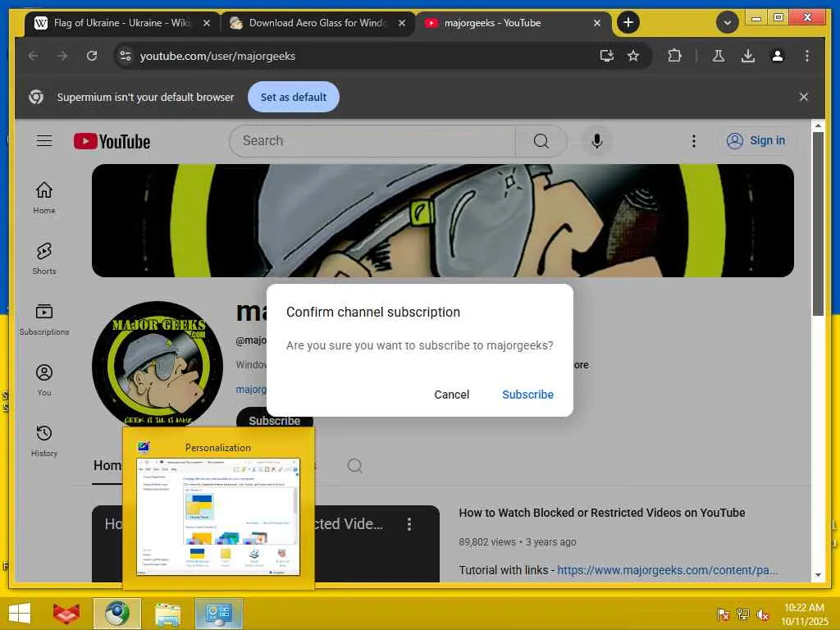Click the page vertical scrollbar thumb
This screenshot has width=840, height=630.
[x=818, y=223]
